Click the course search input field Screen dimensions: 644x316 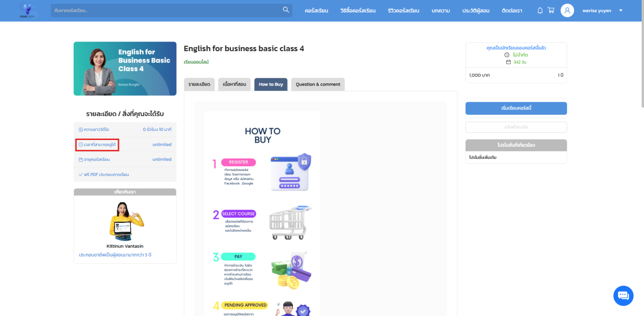pos(166,10)
